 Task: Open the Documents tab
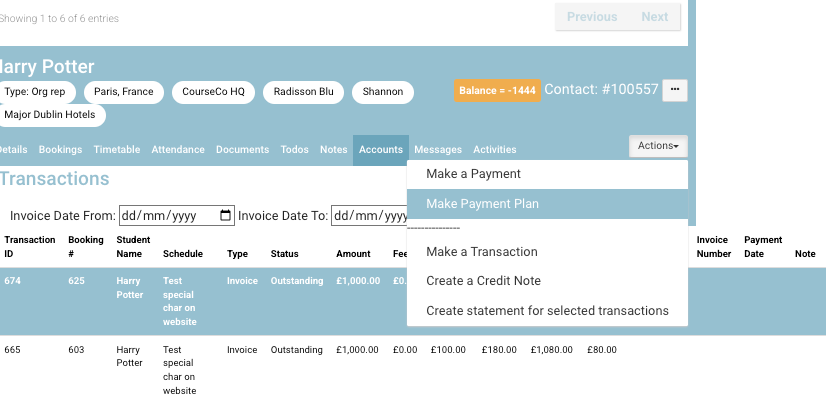coord(242,150)
